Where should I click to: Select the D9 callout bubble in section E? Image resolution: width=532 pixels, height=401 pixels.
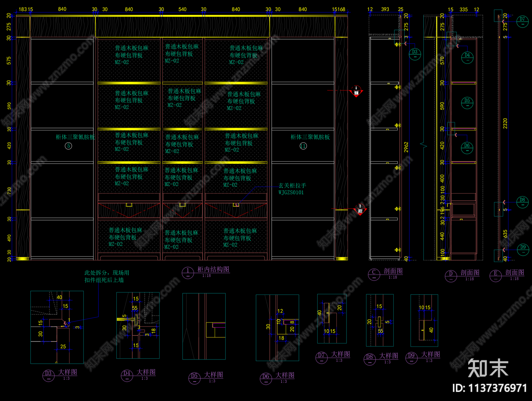(523, 249)
